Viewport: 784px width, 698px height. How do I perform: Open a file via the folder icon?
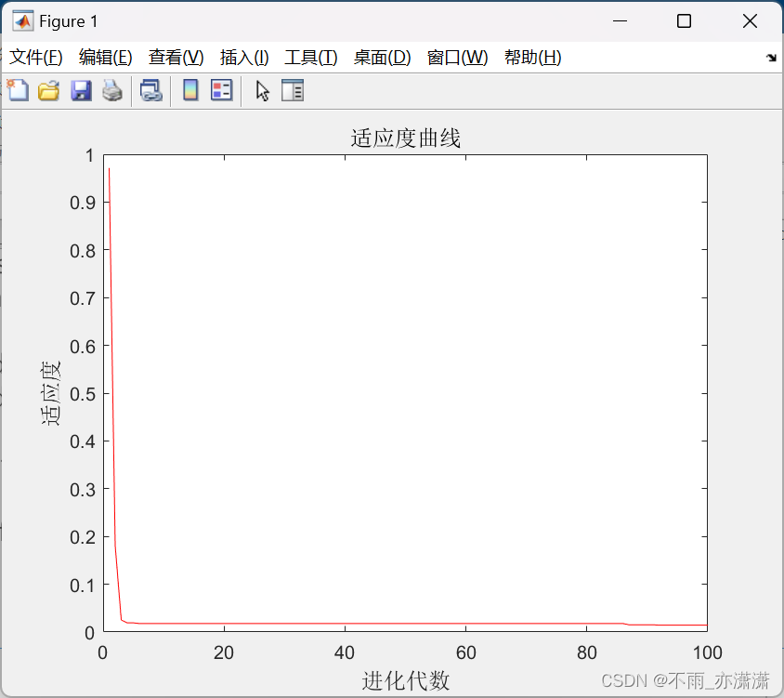pyautogui.click(x=49, y=90)
